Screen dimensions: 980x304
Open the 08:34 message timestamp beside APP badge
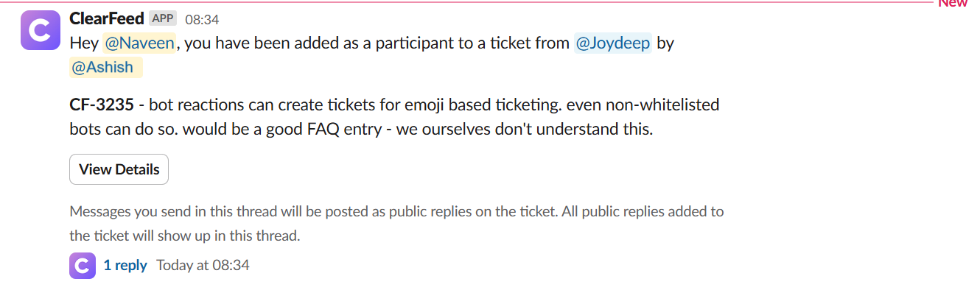point(201,19)
